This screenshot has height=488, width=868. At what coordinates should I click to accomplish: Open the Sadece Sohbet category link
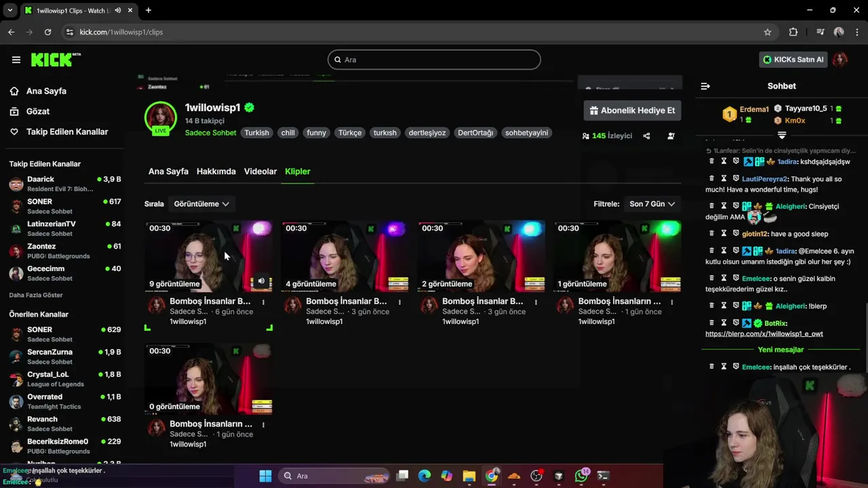pos(210,133)
